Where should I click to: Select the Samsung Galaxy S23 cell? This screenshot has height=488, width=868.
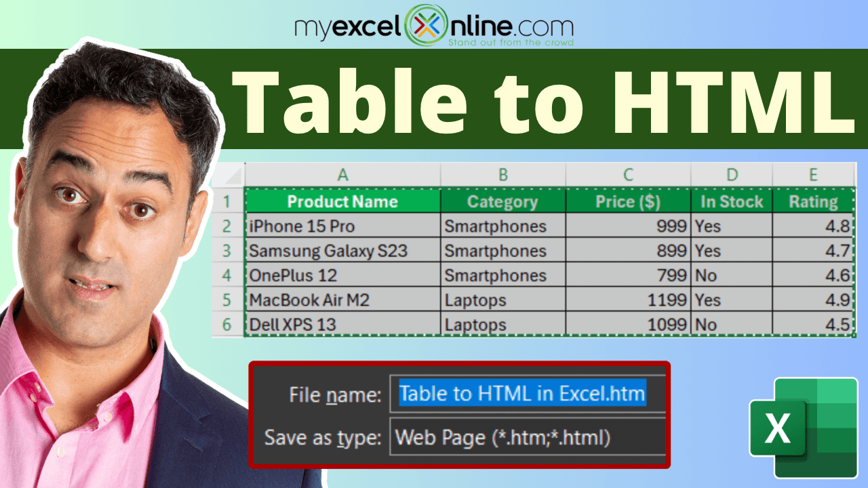[342, 250]
